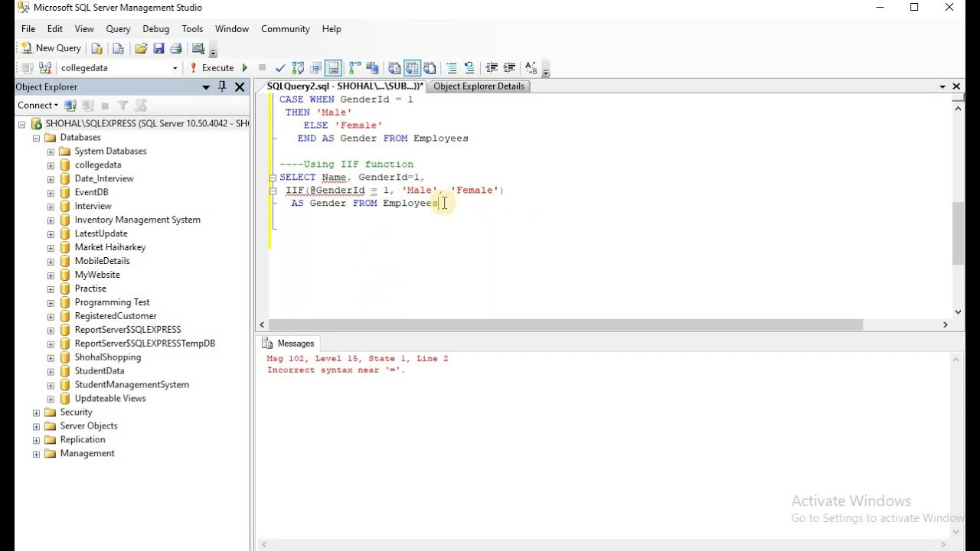
Task: Expand the Security folder
Action: tap(36, 412)
